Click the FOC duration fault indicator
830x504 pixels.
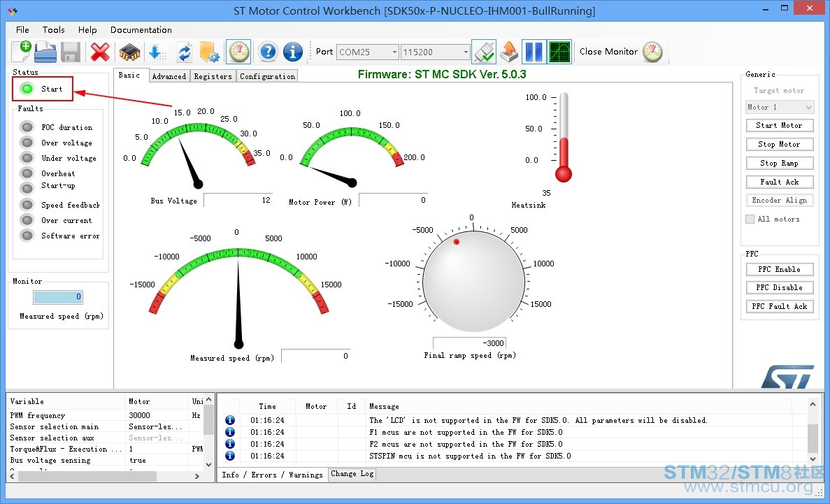(x=27, y=127)
